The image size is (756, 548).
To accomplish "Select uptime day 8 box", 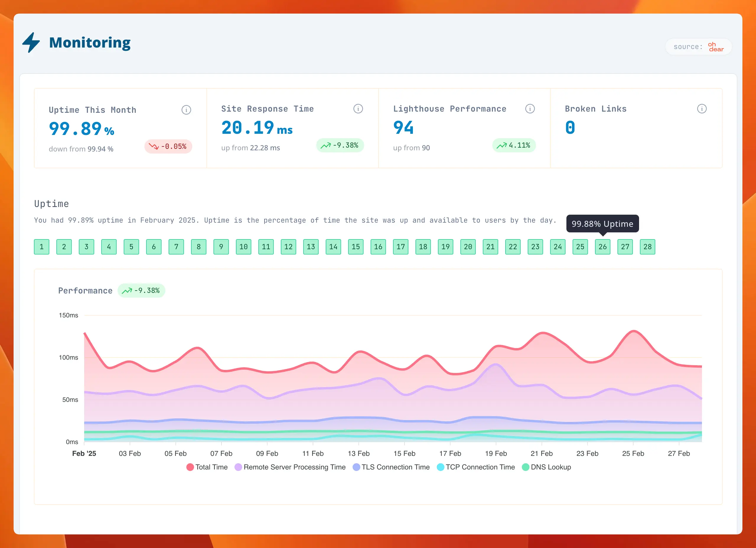I will [x=199, y=247].
